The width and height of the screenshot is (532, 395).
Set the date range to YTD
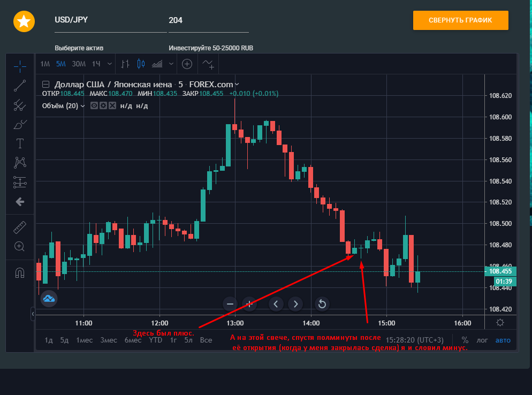pos(156,340)
